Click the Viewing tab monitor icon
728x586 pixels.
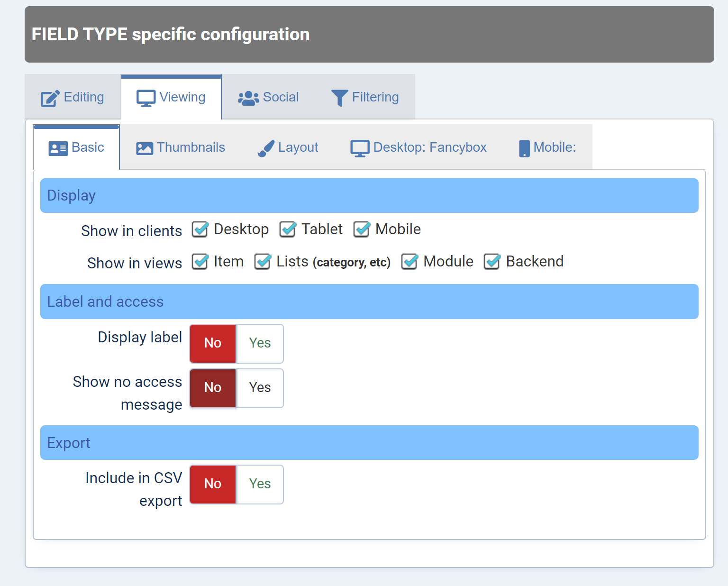(x=146, y=98)
